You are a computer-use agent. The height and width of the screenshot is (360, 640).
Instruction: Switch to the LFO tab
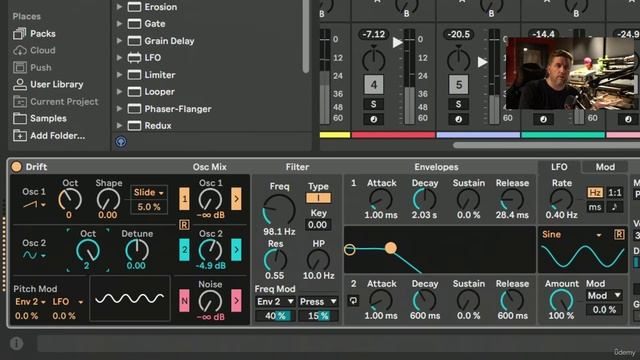point(559,167)
